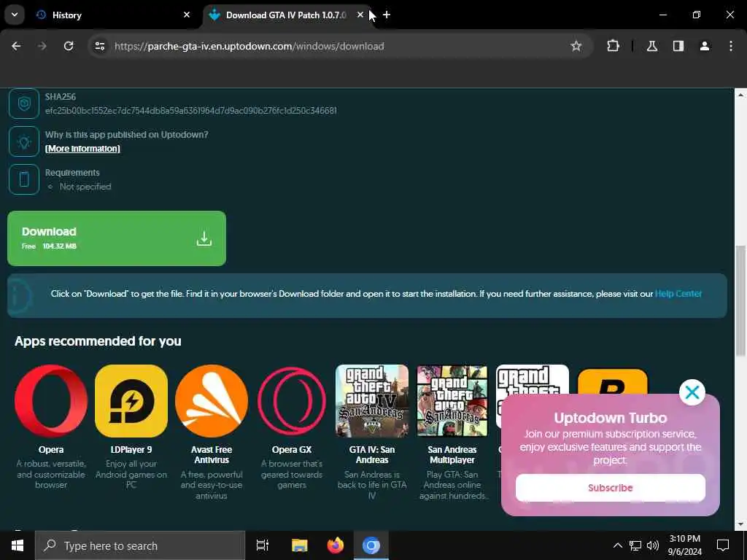The height and width of the screenshot is (560, 747).
Task: Close the Uptodown Turbo popup
Action: [x=692, y=392]
